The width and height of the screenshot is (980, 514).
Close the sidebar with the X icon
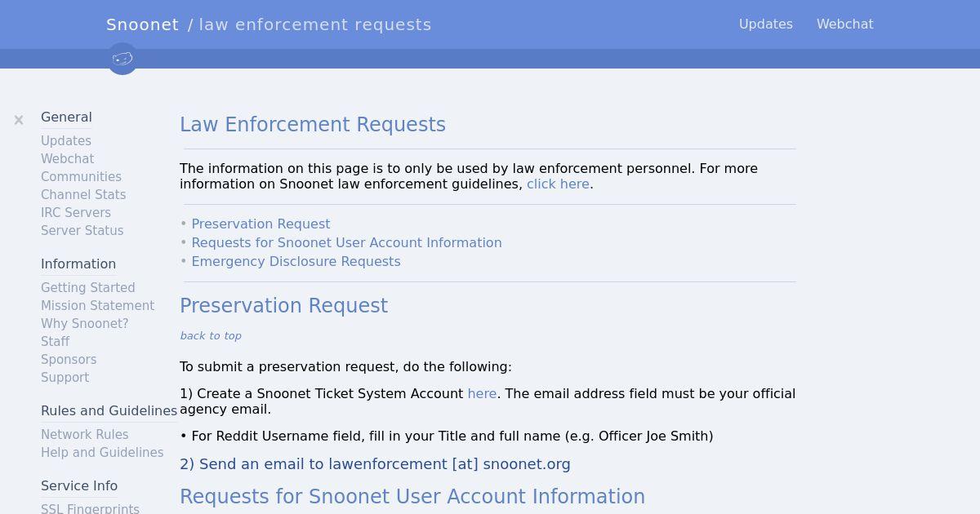[x=19, y=120]
